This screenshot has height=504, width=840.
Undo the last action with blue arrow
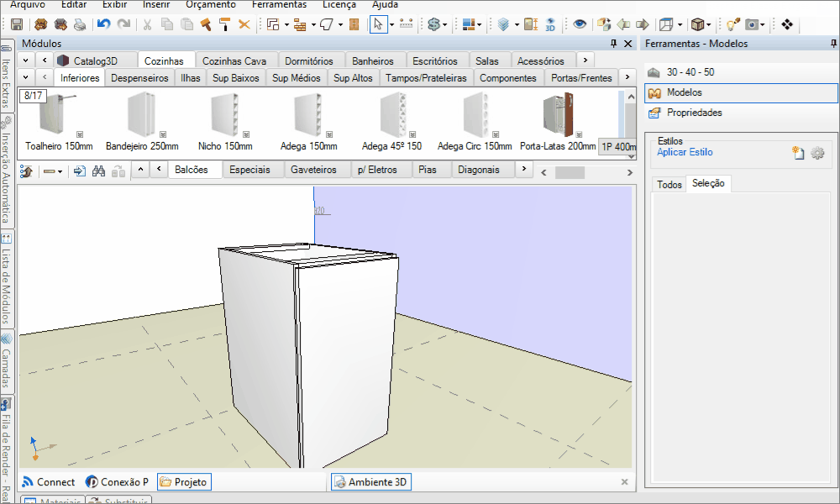click(104, 24)
